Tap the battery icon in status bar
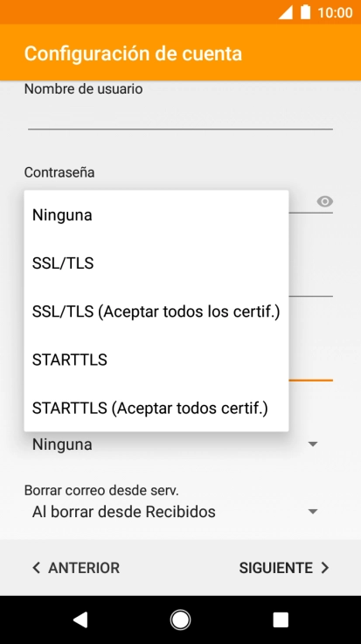Image resolution: width=361 pixels, height=644 pixels. point(306,12)
